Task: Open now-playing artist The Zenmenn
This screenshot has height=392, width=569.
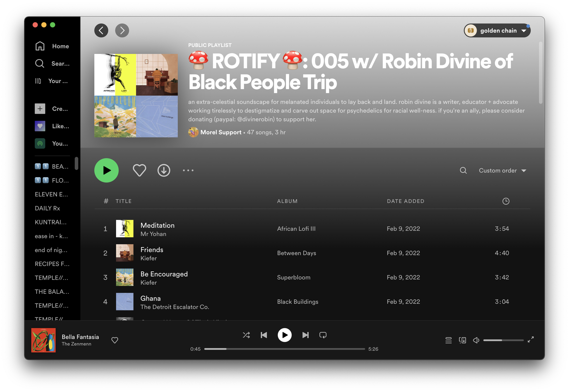Action: (76, 344)
